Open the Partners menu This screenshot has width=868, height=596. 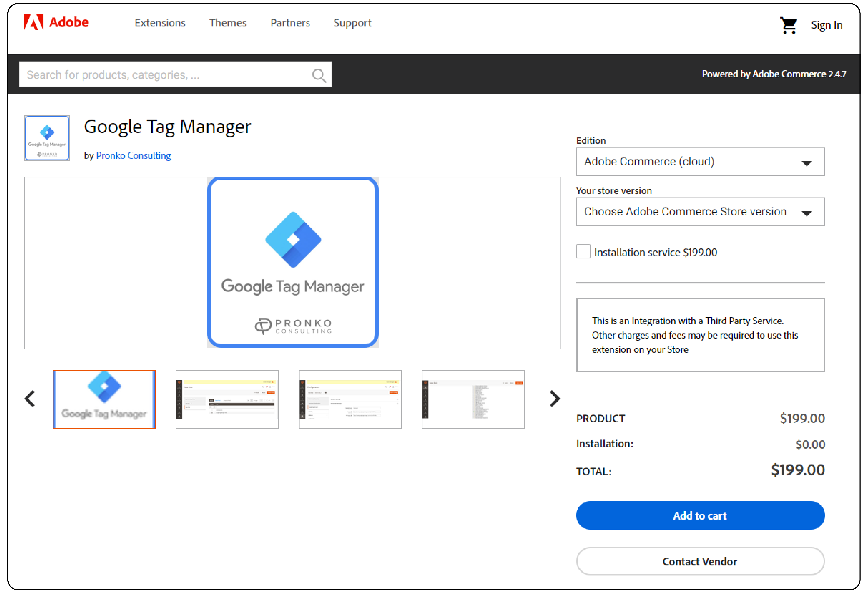click(290, 23)
